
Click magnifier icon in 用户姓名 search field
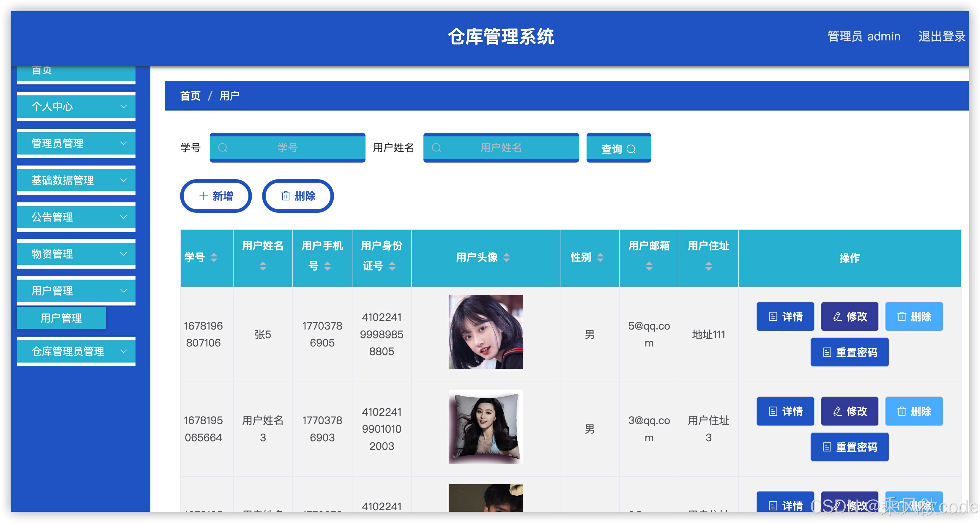(436, 148)
